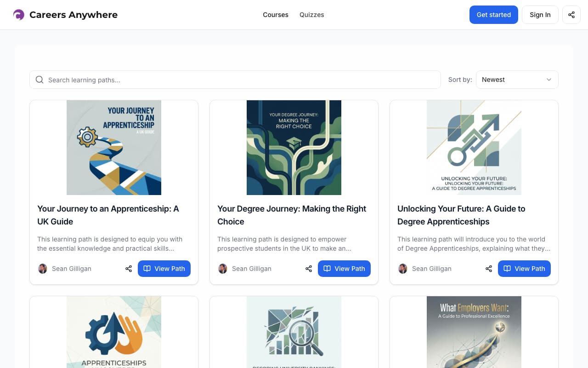This screenshot has width=588, height=368.
Task: Click the magnifier icon in the search bar
Action: coord(40,80)
